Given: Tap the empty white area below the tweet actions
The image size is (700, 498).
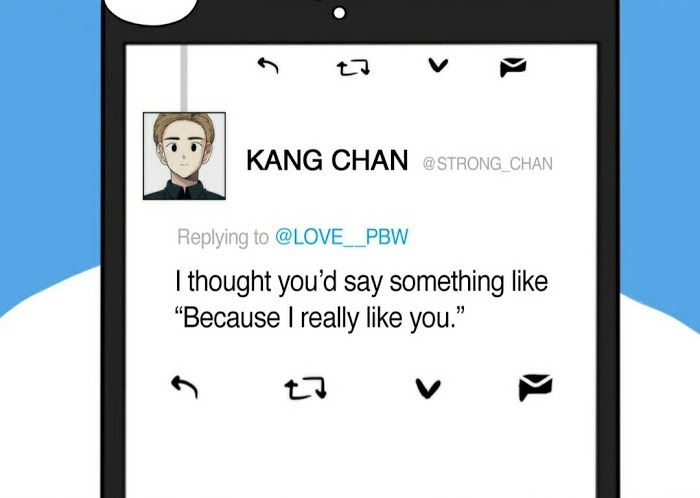Looking at the screenshot, I should [361, 451].
